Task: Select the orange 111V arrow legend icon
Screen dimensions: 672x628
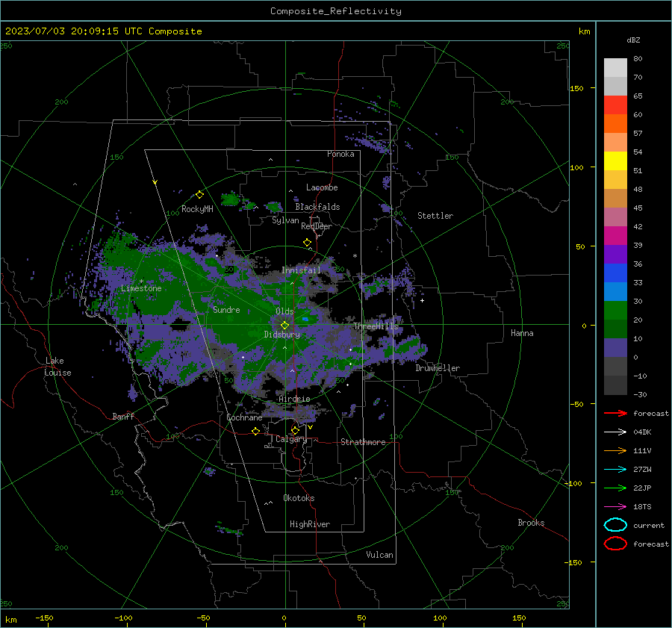Action: (x=615, y=450)
